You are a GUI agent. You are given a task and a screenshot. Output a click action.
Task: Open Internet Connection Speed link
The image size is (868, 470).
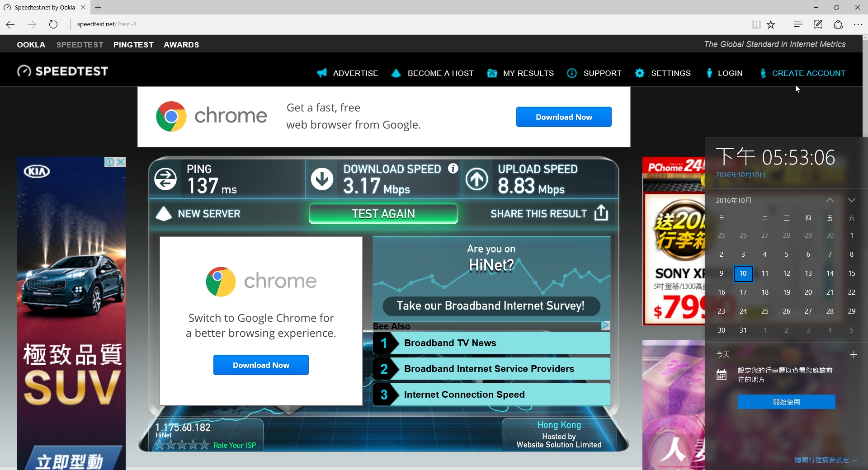464,395
